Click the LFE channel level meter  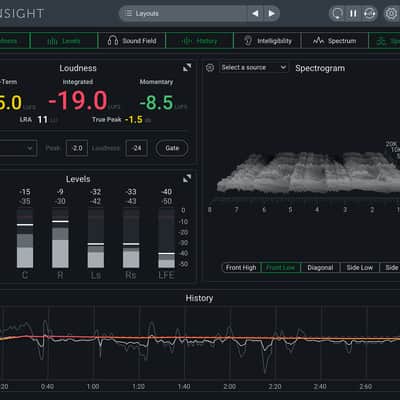tap(166, 238)
